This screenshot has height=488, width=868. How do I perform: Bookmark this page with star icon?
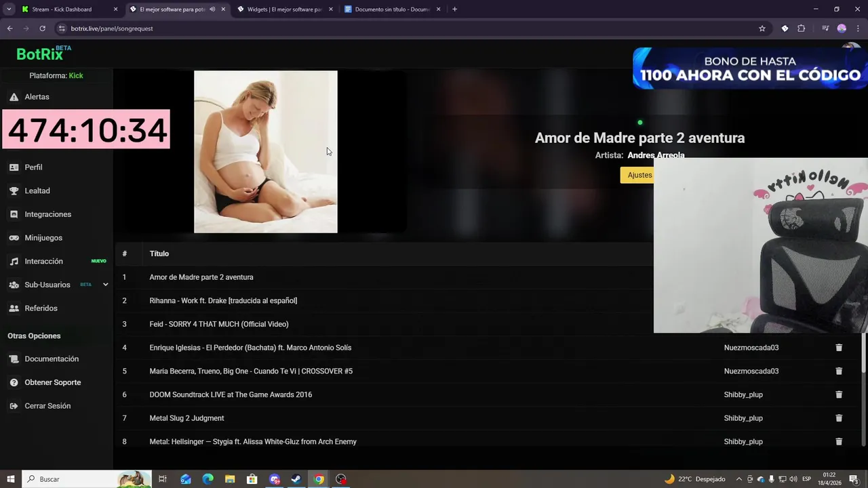[762, 28]
